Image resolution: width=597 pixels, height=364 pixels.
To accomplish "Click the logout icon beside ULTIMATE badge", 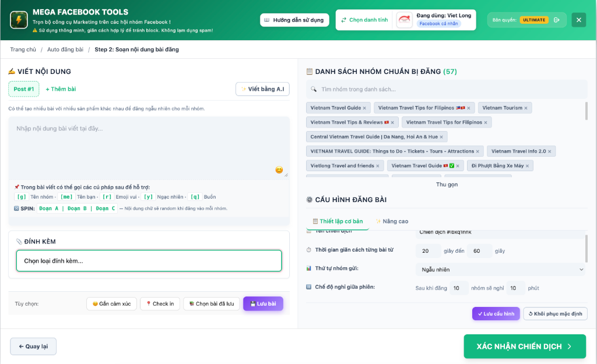I will point(557,20).
